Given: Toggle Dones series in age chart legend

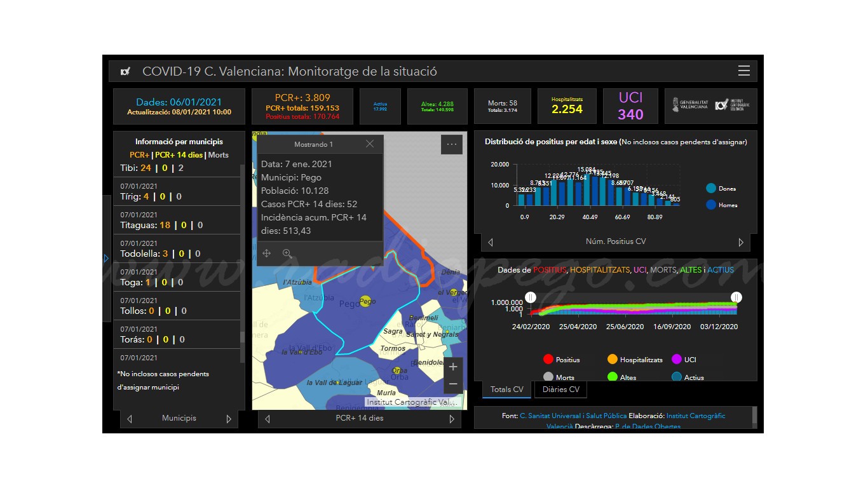Looking at the screenshot, I should (721, 189).
